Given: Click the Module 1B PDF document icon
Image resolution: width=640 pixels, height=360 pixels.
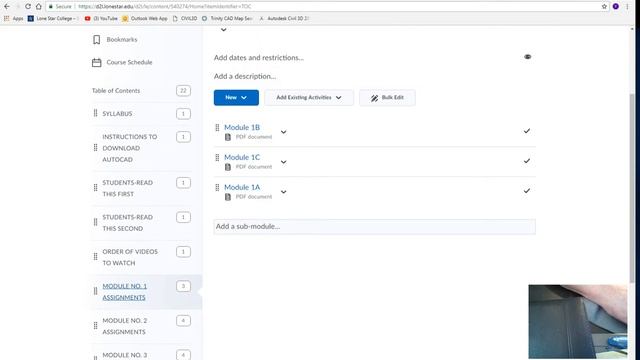Looking at the screenshot, I should click(228, 137).
